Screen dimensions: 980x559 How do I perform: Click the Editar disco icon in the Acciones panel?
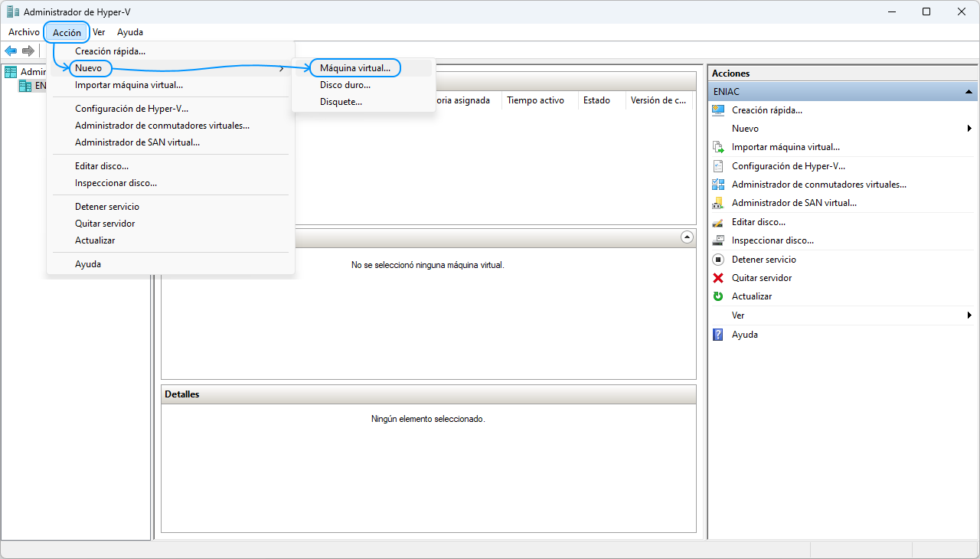click(718, 222)
